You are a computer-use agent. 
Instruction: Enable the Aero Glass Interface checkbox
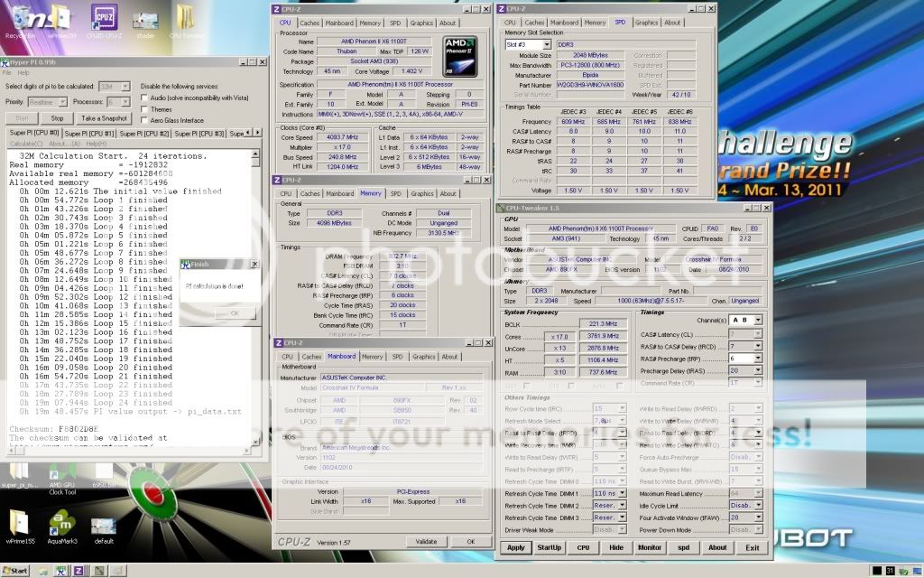click(x=143, y=118)
